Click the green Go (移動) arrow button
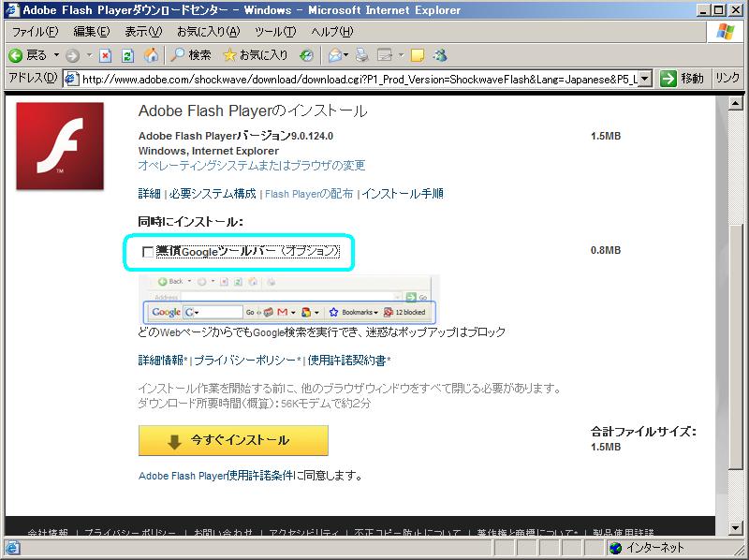749x560 pixels. coord(668,79)
